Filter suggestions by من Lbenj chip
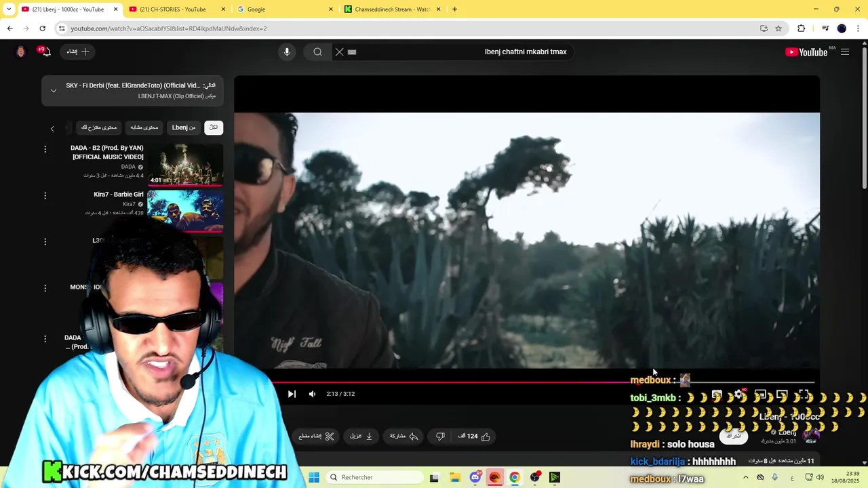868x488 pixels. 184,127
